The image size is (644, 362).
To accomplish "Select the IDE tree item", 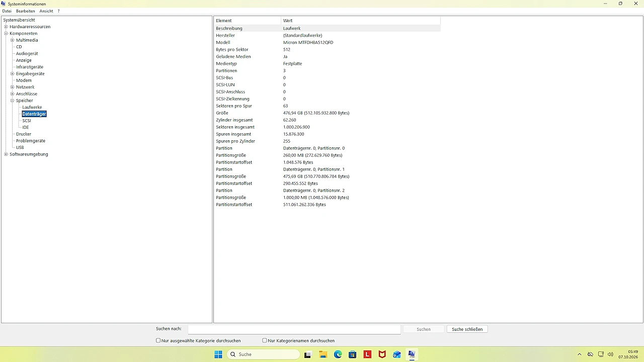I will click(x=26, y=127).
